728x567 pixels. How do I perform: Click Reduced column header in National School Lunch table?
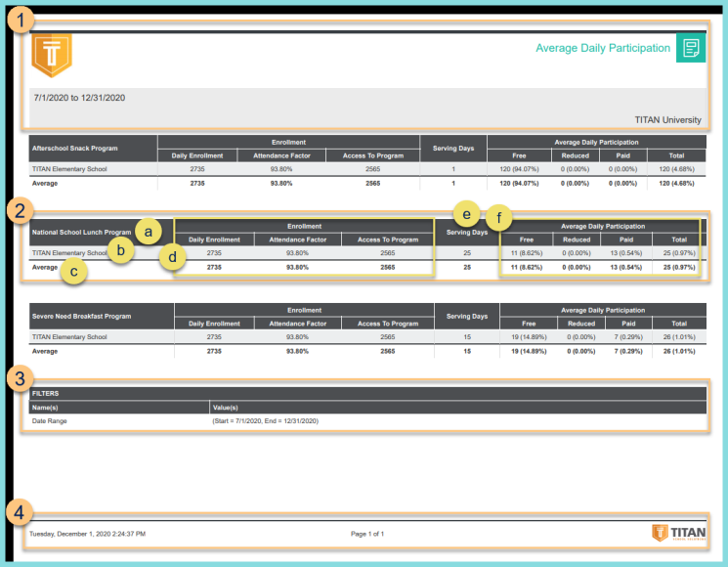coord(577,240)
